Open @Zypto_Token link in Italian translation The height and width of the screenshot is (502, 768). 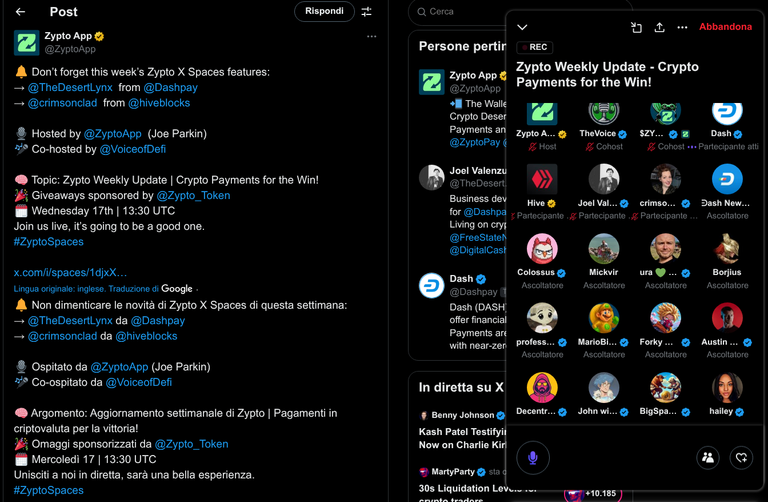[192, 444]
